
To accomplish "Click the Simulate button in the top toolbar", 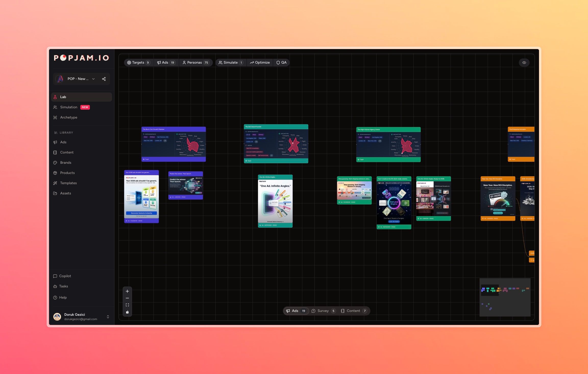I will [230, 62].
